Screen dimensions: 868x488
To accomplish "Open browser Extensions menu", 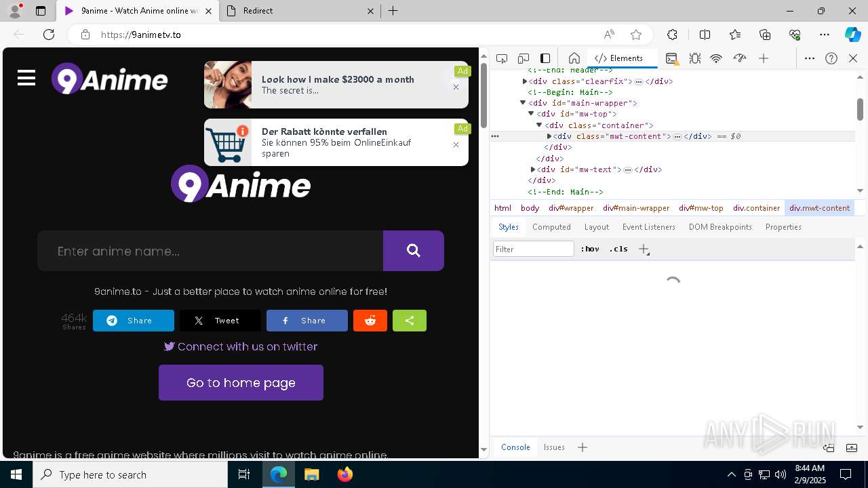I will [x=672, y=35].
